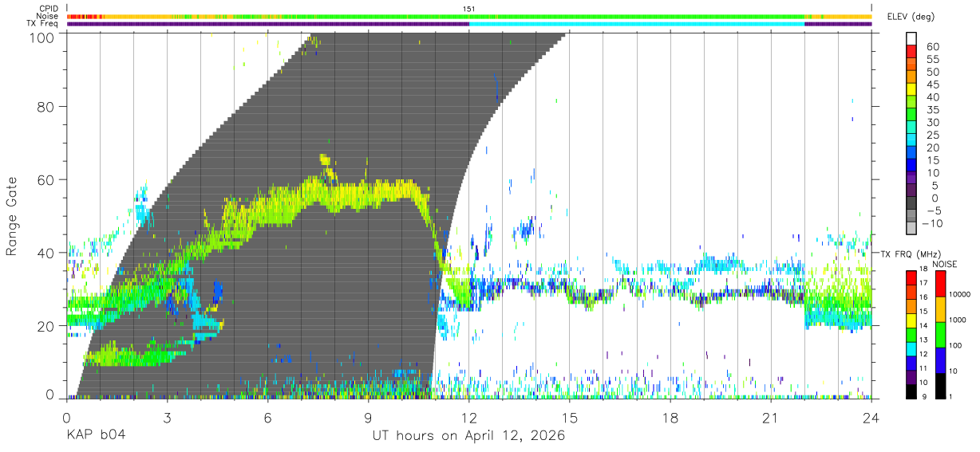Screen dimensions: 980x452
Task: Select the Range Gate axis tick 100
Action: click(43, 37)
